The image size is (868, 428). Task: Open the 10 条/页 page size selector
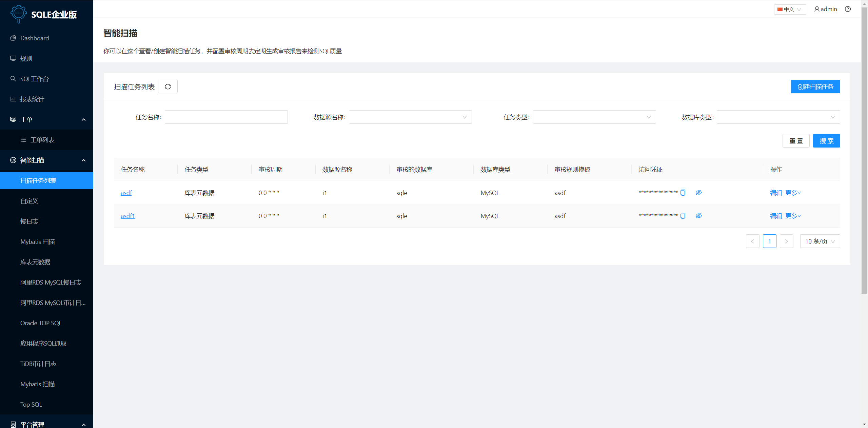(x=820, y=241)
